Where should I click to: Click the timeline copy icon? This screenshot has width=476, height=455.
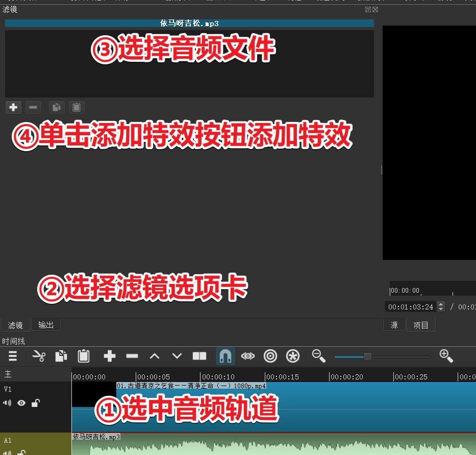click(x=61, y=356)
